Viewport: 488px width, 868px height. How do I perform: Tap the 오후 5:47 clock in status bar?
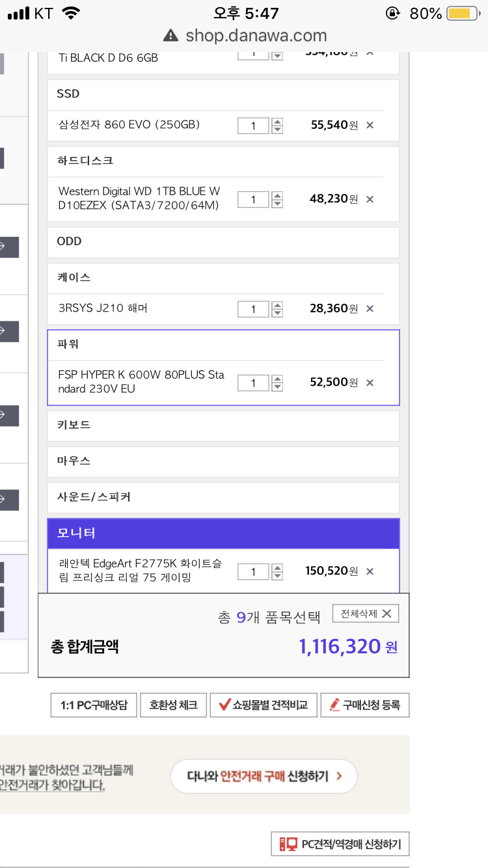[246, 13]
